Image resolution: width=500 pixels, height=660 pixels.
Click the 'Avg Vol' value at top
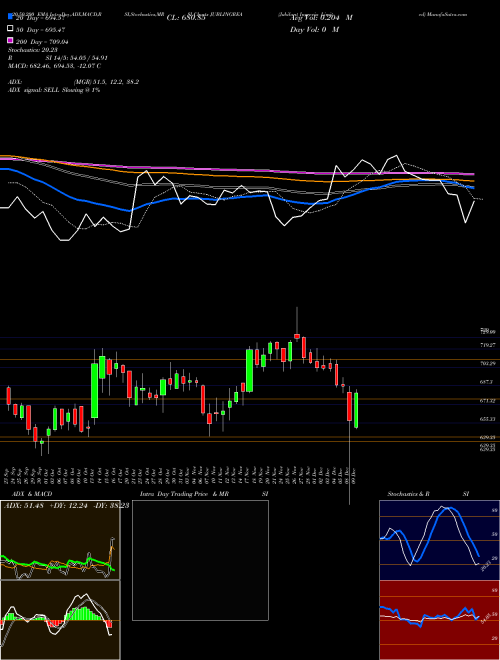321,18
